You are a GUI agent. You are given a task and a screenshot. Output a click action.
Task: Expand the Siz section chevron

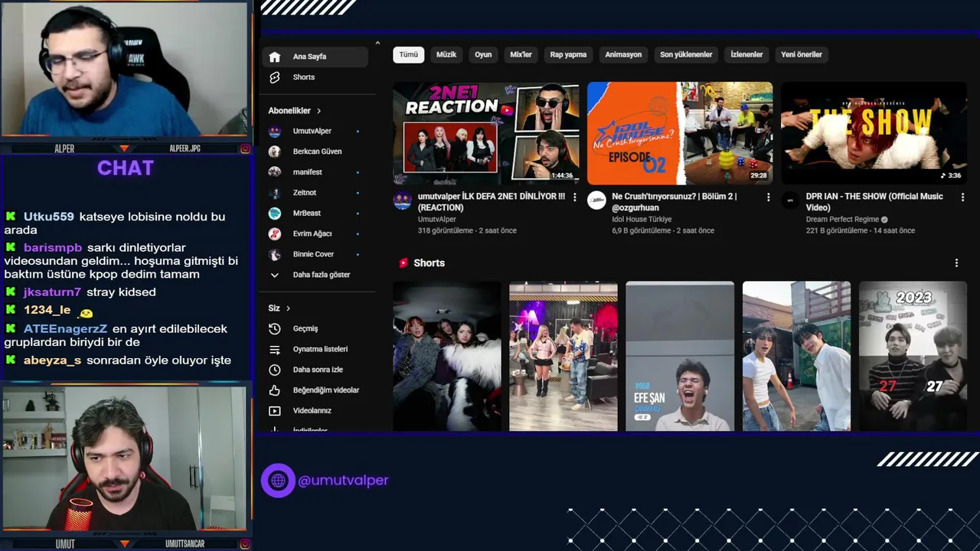pyautogui.click(x=288, y=308)
